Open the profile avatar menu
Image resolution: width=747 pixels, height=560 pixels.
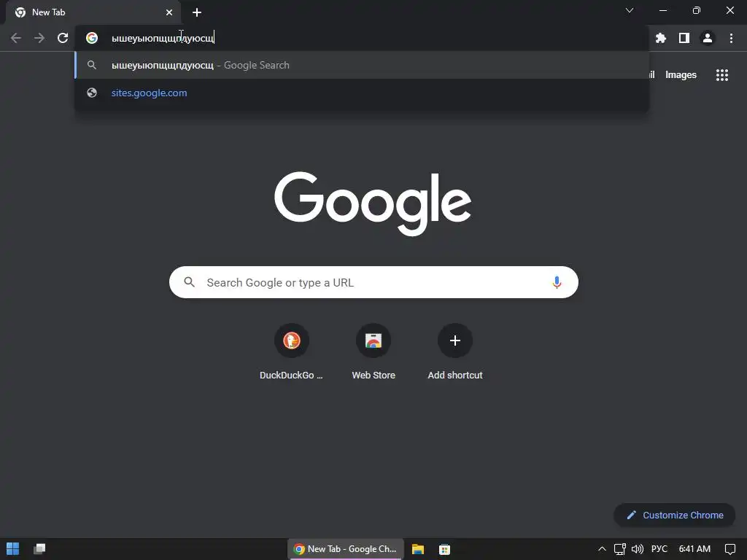pos(708,38)
